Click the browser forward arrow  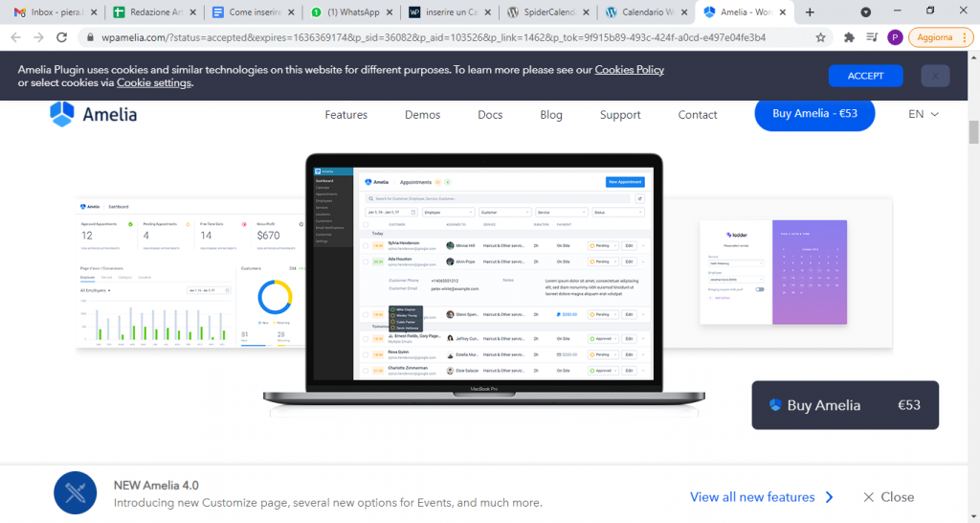click(x=38, y=37)
